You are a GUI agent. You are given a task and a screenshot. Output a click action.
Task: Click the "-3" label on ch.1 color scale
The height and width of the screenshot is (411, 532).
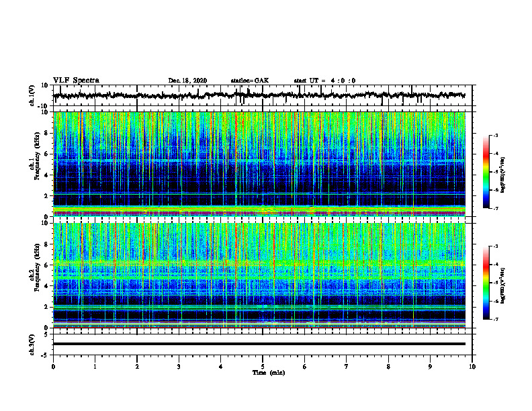(x=495, y=135)
